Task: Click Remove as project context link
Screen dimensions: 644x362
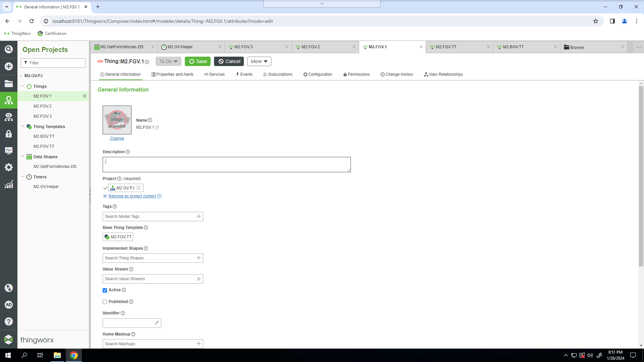Action: coord(132,196)
